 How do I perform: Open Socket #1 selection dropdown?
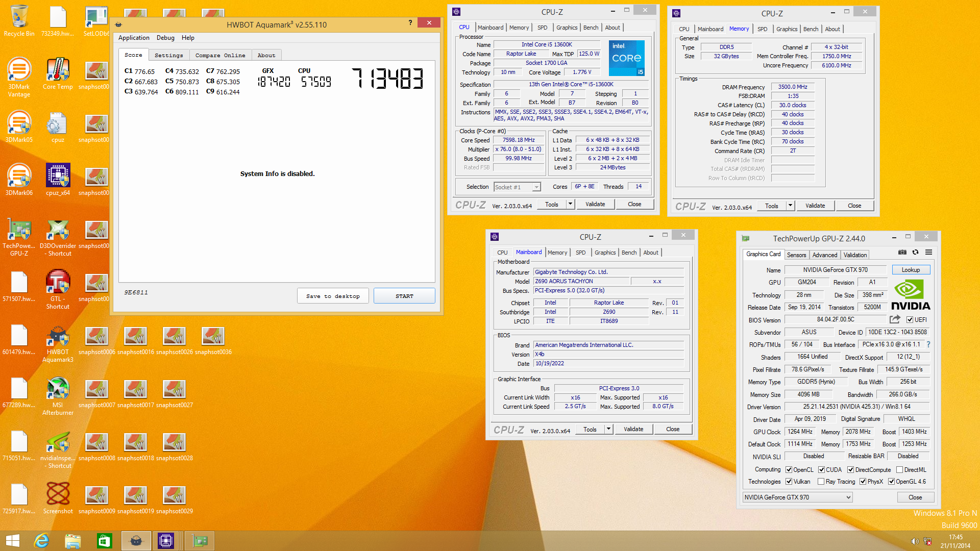(x=517, y=187)
